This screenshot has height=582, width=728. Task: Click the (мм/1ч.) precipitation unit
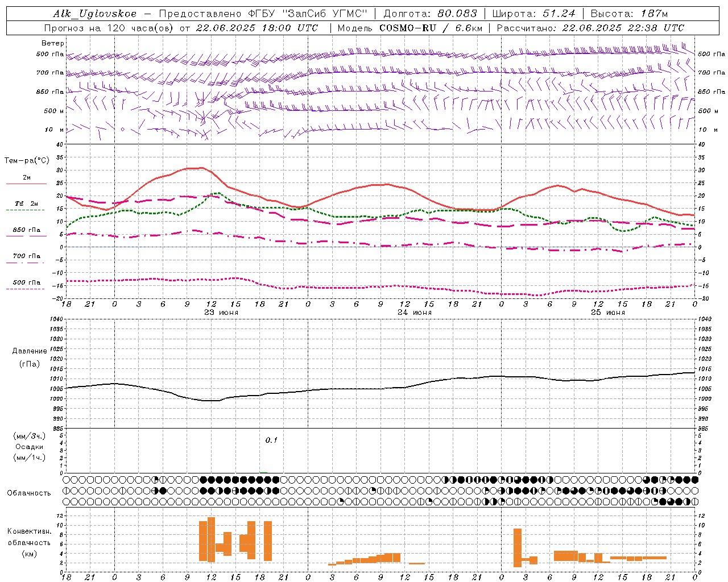(30, 458)
